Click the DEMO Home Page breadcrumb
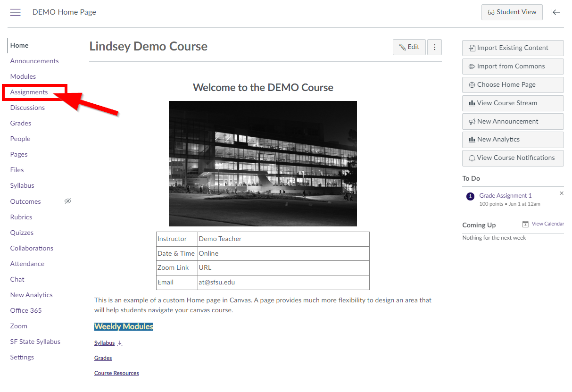The height and width of the screenshot is (392, 572). point(64,12)
